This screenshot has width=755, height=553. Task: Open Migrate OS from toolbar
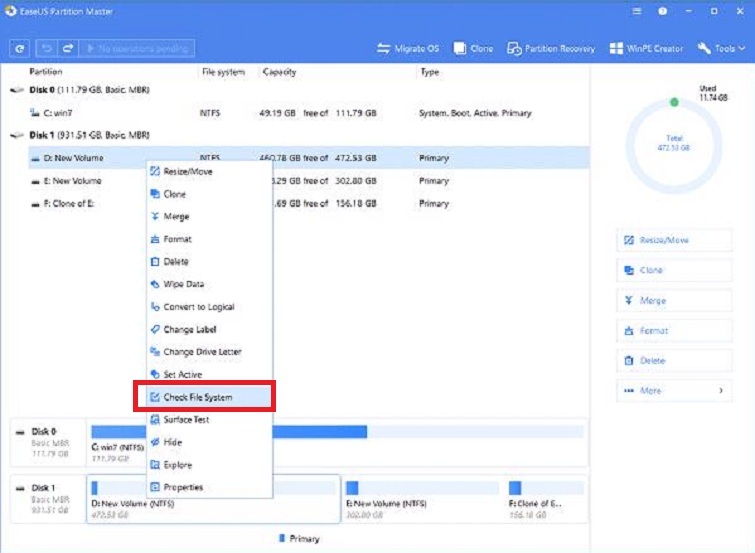click(x=410, y=48)
